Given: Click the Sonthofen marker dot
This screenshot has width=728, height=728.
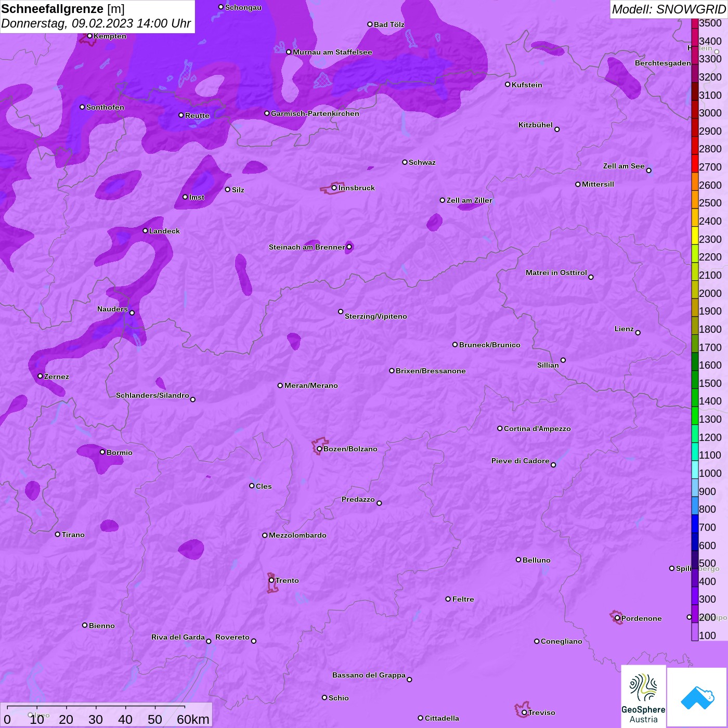Looking at the screenshot, I should click(82, 107).
